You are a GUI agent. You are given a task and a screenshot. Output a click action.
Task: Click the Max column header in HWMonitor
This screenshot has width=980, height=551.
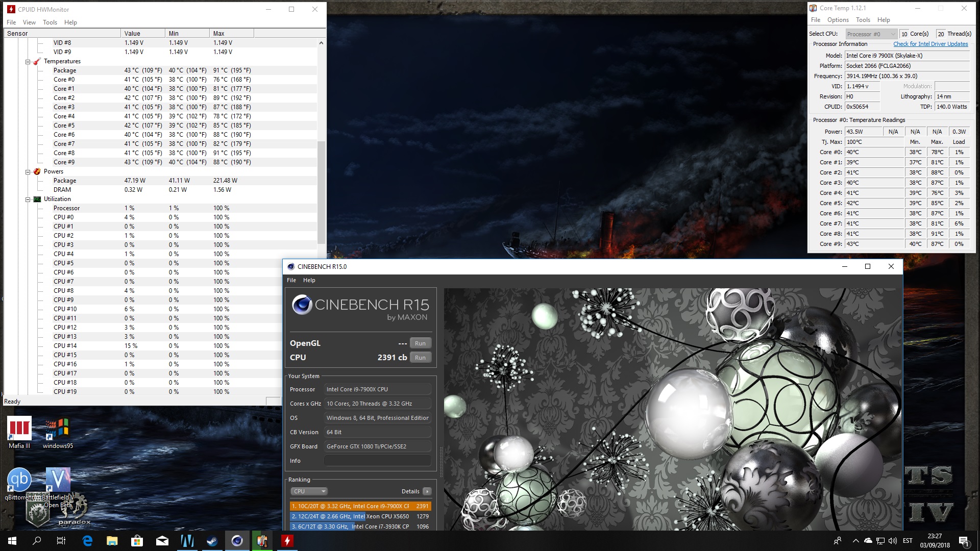231,33
